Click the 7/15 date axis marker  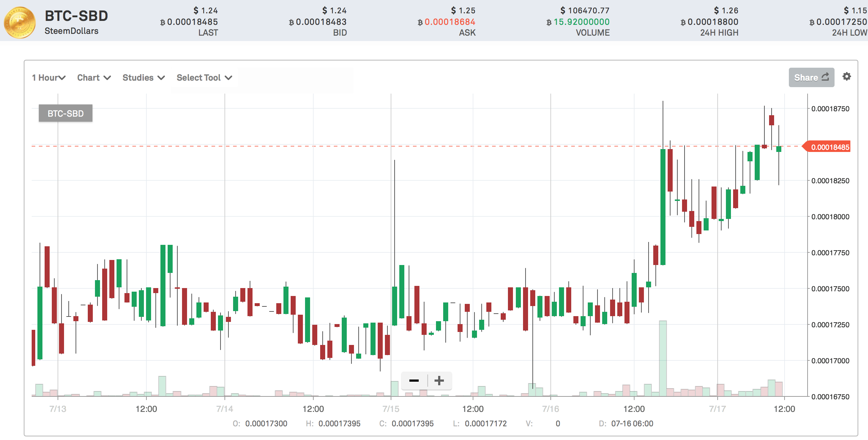(391, 409)
